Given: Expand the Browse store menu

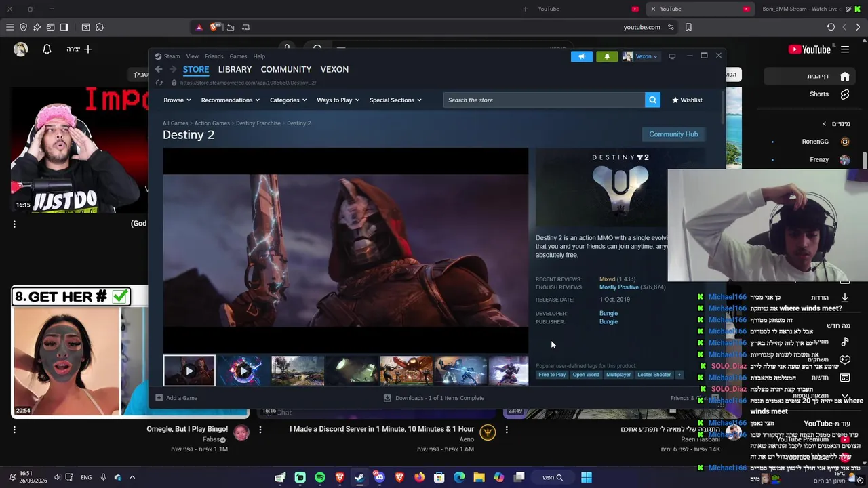Looking at the screenshot, I should coord(177,100).
